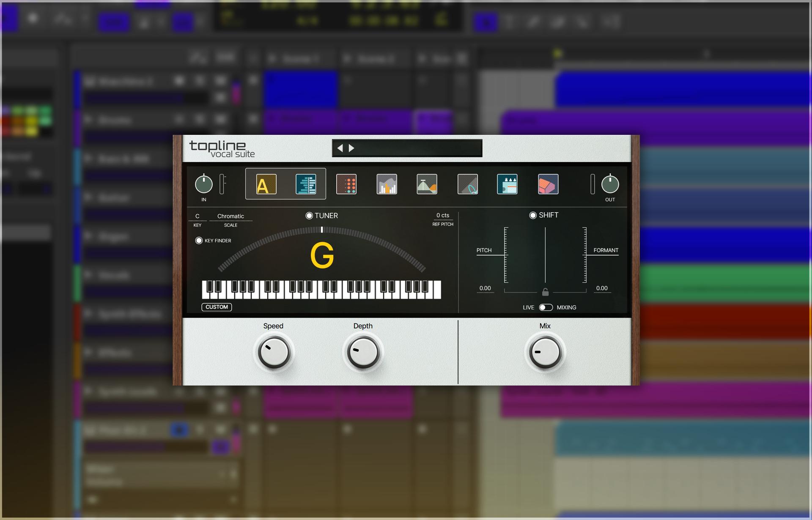Open the KEY dropdown showing C
This screenshot has width=812, height=520.
198,216
